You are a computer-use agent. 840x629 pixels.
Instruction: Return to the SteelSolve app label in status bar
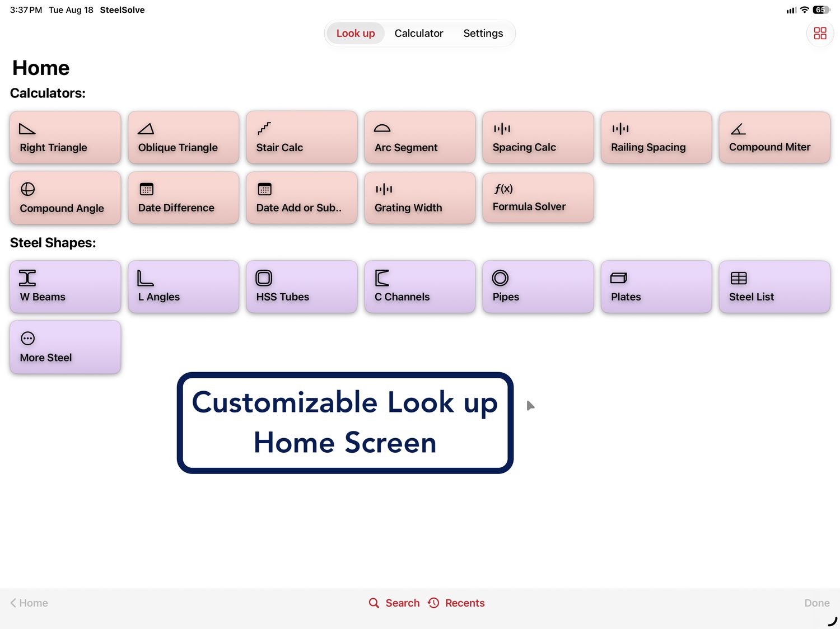point(122,10)
